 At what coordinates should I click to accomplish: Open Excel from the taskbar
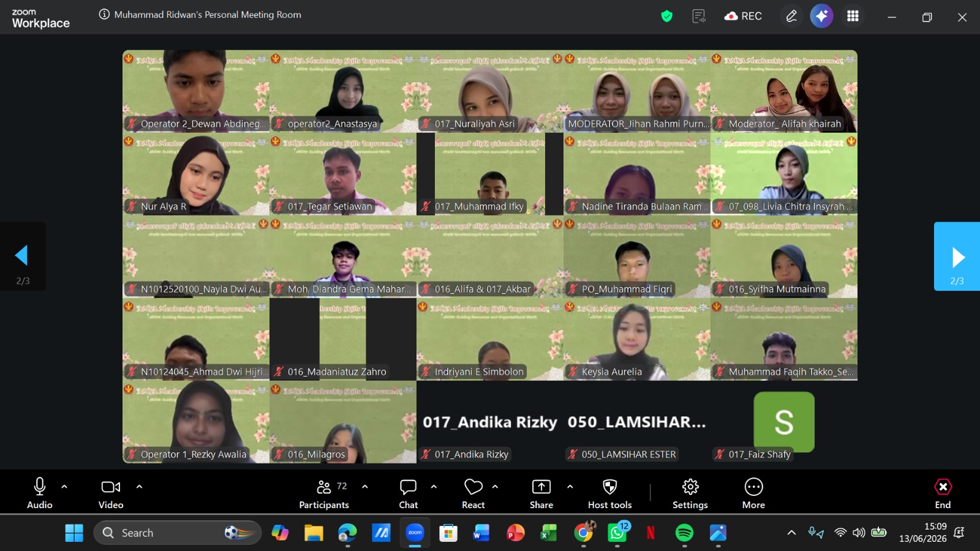click(x=549, y=533)
